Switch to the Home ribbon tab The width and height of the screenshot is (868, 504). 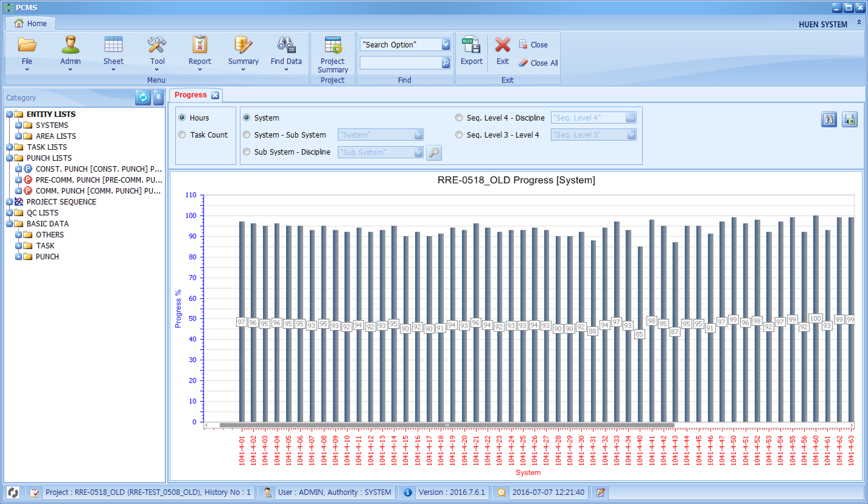[x=30, y=24]
